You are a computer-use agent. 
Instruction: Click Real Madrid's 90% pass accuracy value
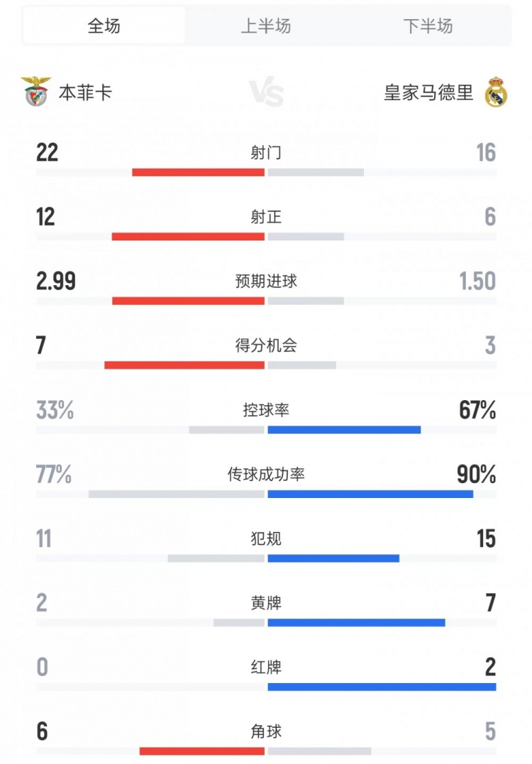(x=476, y=475)
